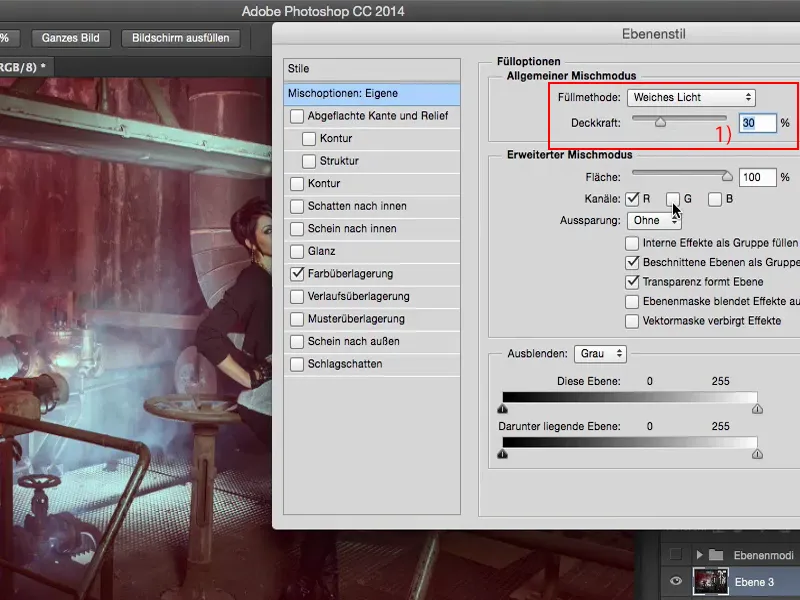The height and width of the screenshot is (600, 800).
Task: Check Ebenenmaske blendet Effekte aus
Action: point(632,302)
